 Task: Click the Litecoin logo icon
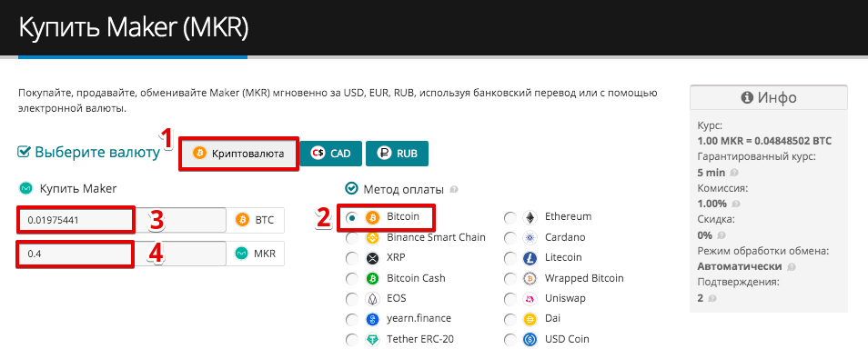[x=530, y=259]
